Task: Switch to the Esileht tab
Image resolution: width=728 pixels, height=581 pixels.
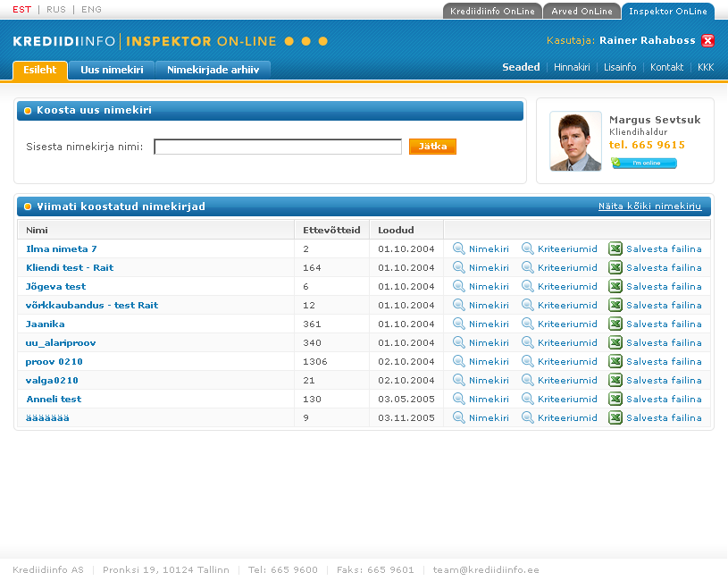Action: point(40,70)
